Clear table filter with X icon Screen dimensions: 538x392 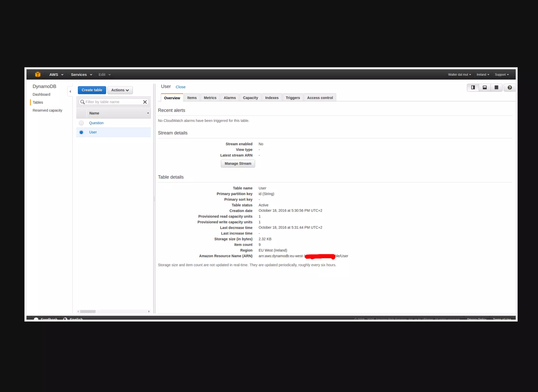click(x=145, y=102)
